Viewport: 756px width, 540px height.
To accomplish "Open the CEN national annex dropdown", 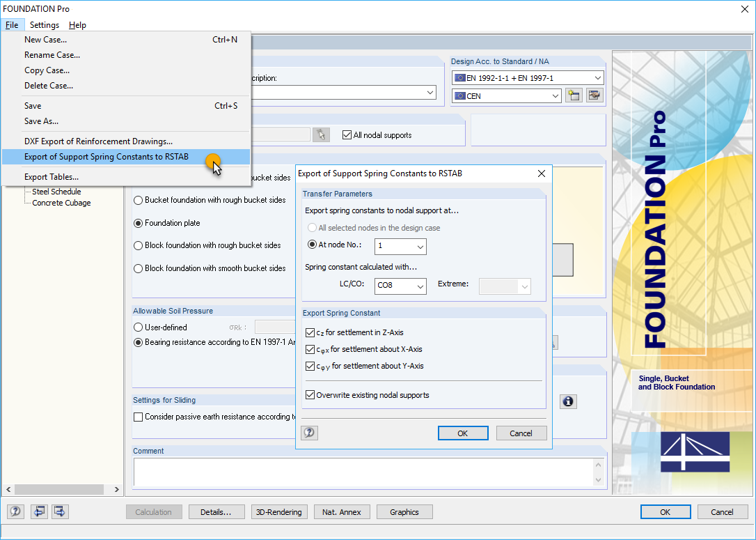I will tap(506, 96).
